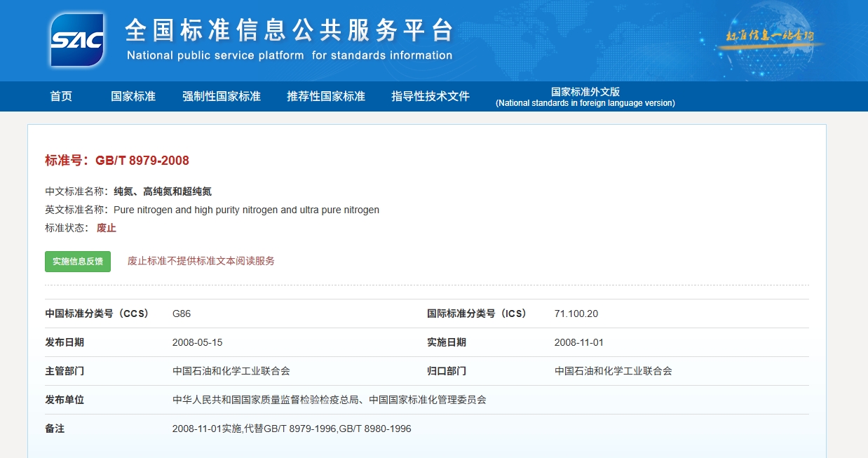Click the 发布单位 issuing organizations text
The height and width of the screenshot is (458, 868).
coord(330,400)
